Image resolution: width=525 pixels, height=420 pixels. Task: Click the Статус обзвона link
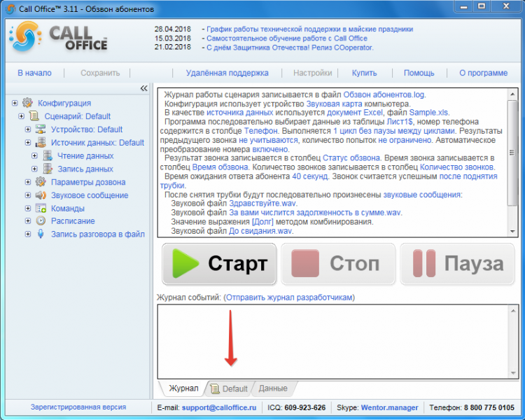351,157
